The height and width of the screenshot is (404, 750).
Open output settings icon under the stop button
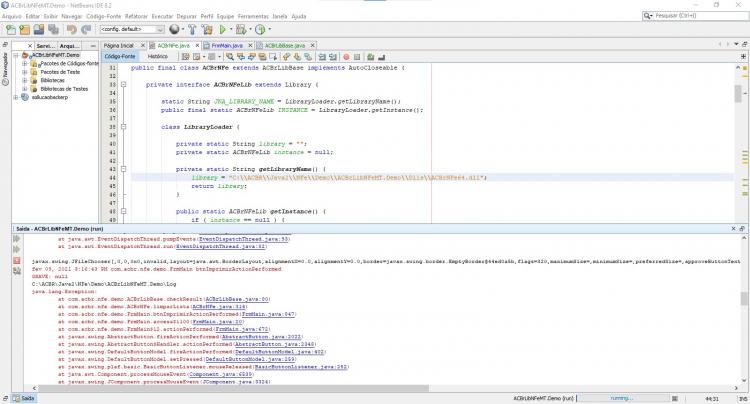point(17,271)
